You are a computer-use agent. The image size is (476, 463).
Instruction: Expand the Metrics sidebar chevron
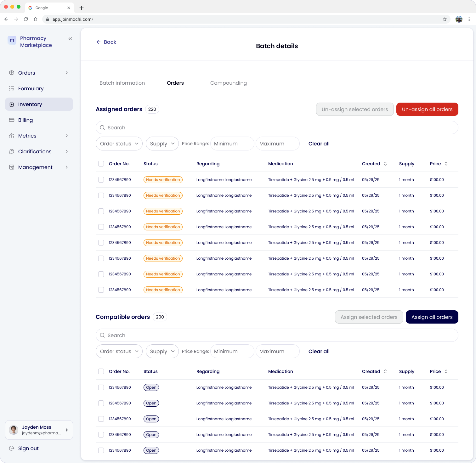[67, 136]
